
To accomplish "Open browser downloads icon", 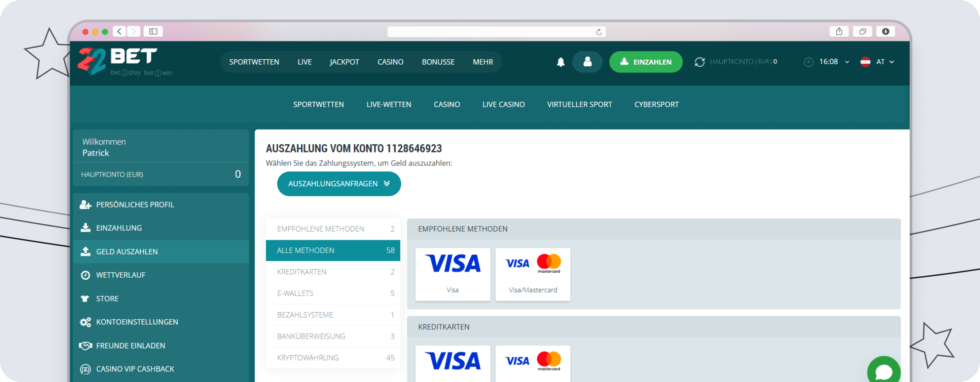I will (885, 31).
